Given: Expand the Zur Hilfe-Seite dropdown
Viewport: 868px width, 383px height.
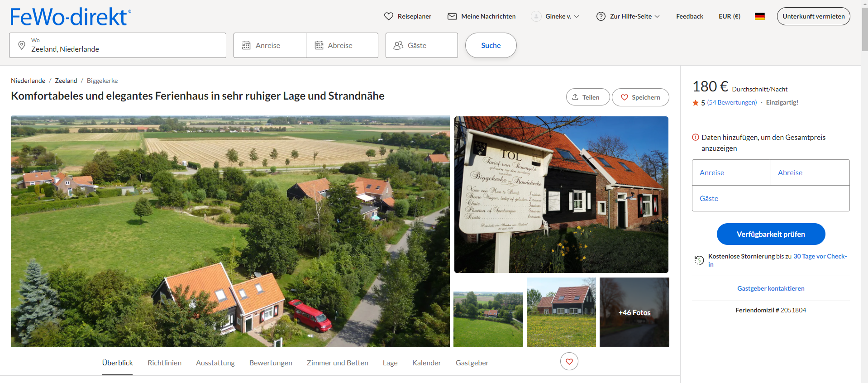Looking at the screenshot, I should point(628,16).
